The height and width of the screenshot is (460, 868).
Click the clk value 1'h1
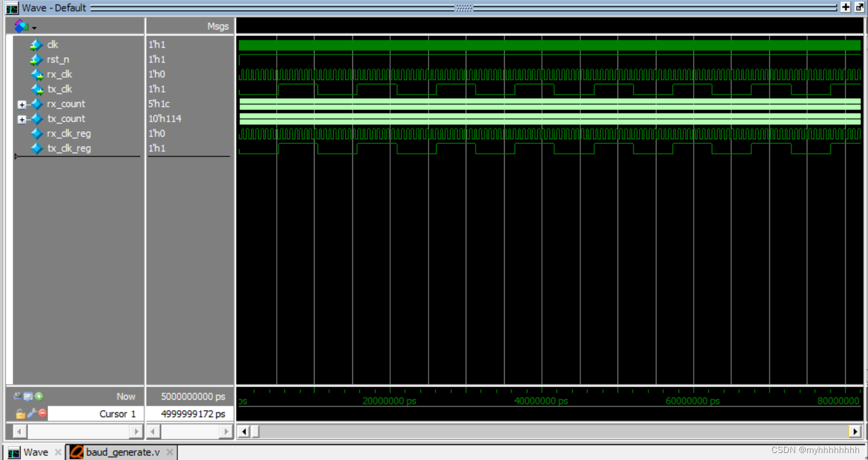(x=156, y=45)
